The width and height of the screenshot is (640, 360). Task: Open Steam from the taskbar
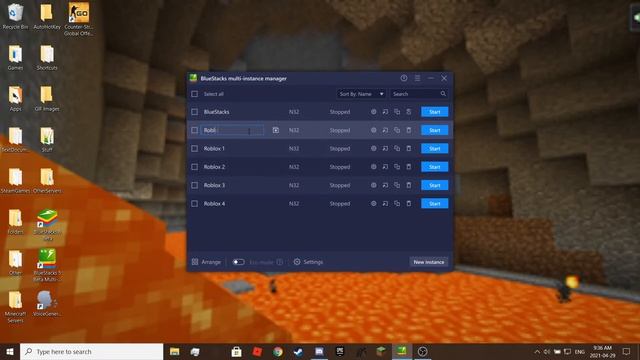pos(298,351)
